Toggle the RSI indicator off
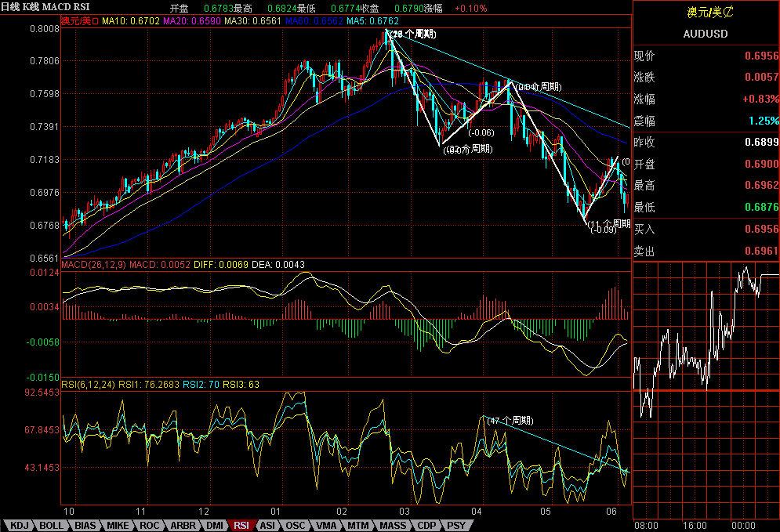Screen dimensions: 780x532 pyautogui.click(x=243, y=526)
